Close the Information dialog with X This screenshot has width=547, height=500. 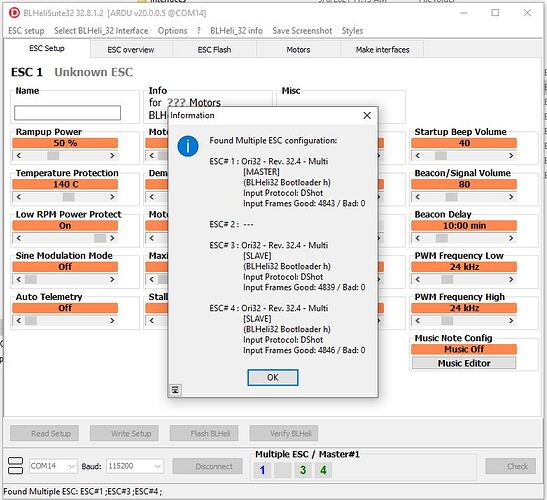click(367, 115)
